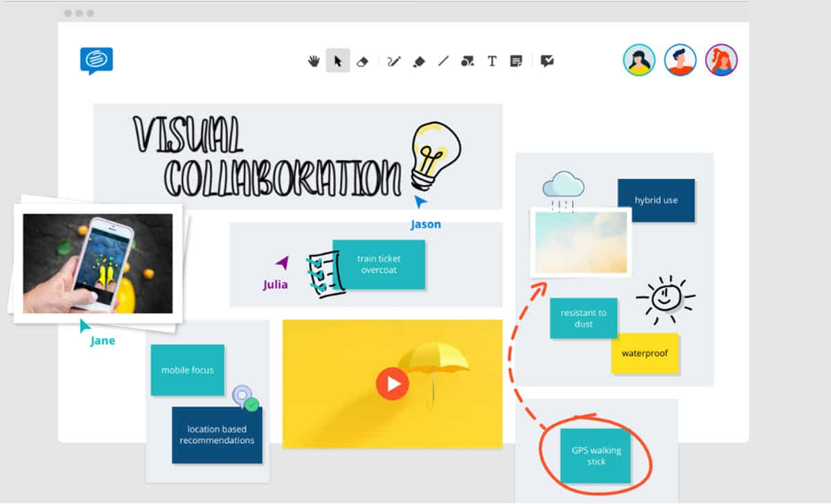The width and height of the screenshot is (831, 504).
Task: Open avatar of user with orange shirt
Action: (680, 60)
